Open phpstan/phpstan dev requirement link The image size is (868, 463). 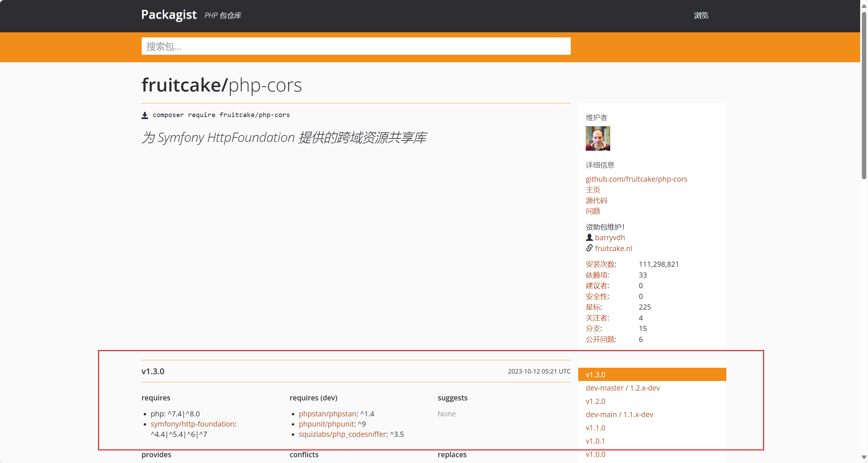[327, 414]
